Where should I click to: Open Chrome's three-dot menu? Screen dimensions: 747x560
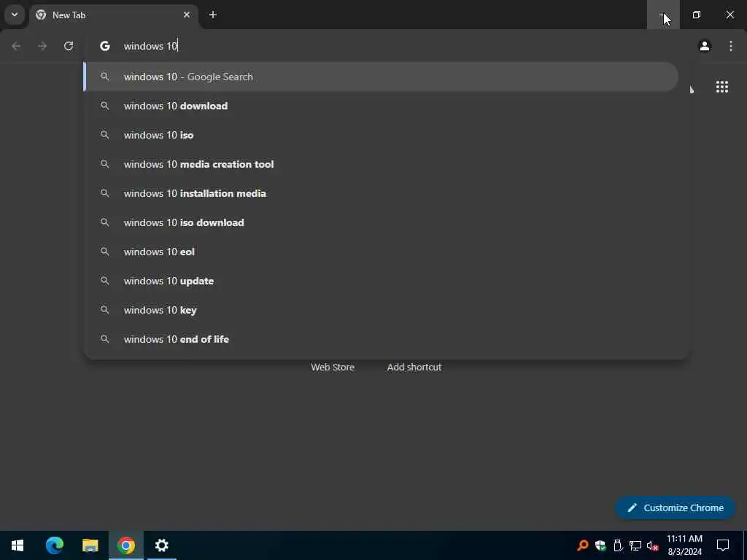point(731,46)
